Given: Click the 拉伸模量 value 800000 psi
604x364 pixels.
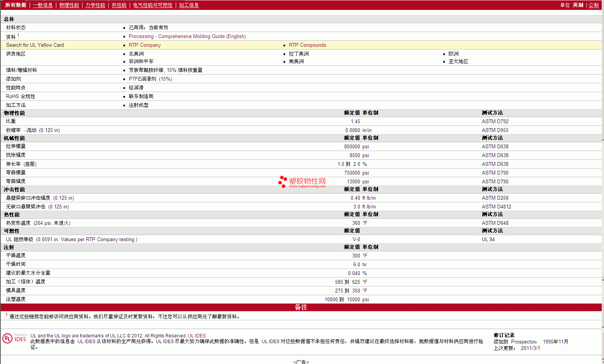Looking at the screenshot, I should [356, 147].
